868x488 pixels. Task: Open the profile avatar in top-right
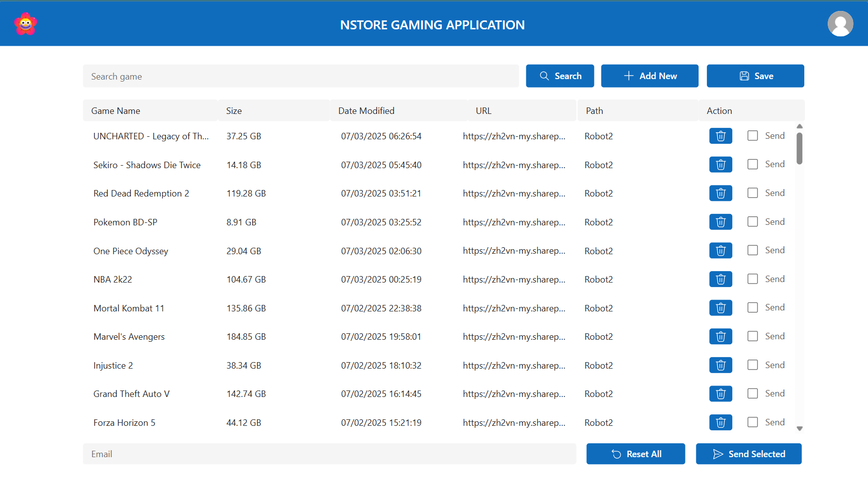coord(840,23)
